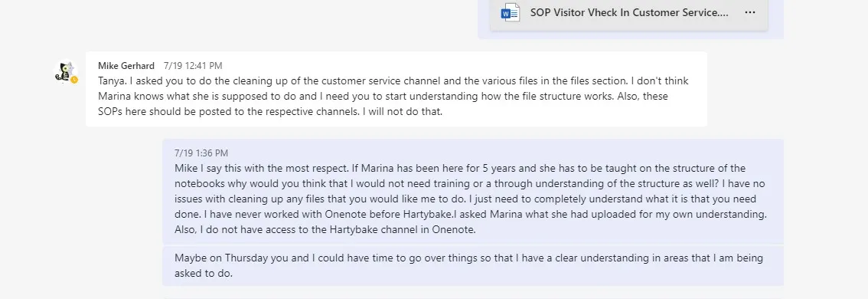Image resolution: width=868 pixels, height=299 pixels.
Task: Click the line about Hartybake channel in Onenote
Action: pyautogui.click(x=325, y=230)
